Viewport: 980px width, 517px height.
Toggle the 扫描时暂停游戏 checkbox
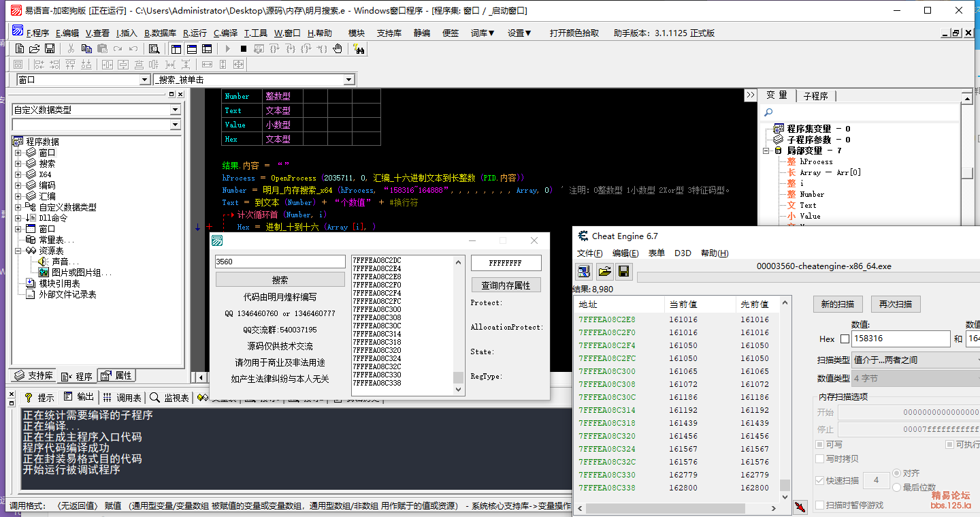click(821, 505)
